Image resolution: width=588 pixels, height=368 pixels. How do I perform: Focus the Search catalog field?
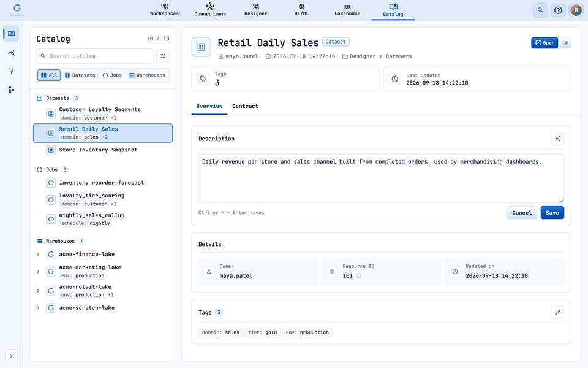point(95,56)
